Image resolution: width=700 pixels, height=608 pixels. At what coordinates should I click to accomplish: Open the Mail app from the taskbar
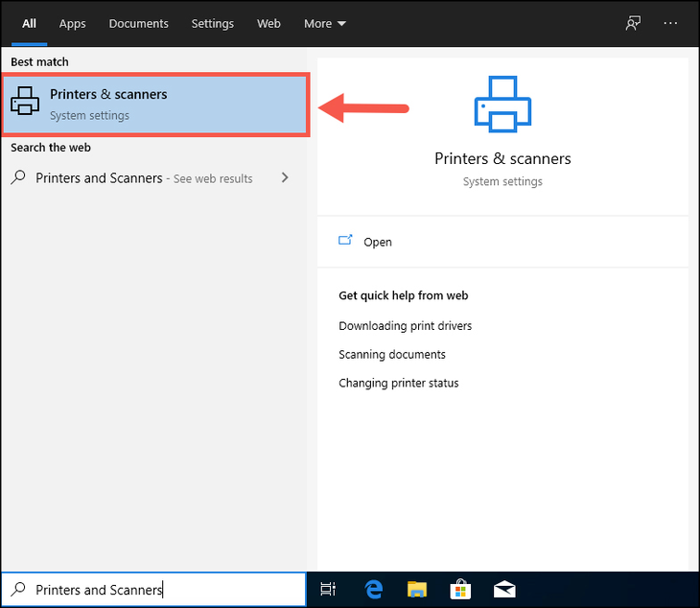coord(504,589)
